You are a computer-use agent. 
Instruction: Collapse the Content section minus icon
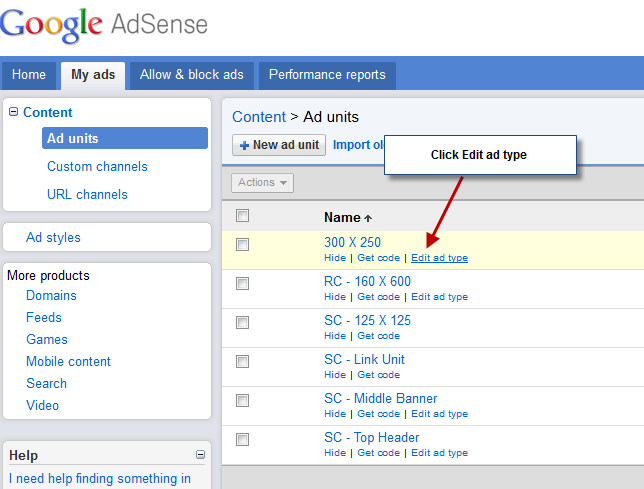pyautogui.click(x=14, y=112)
